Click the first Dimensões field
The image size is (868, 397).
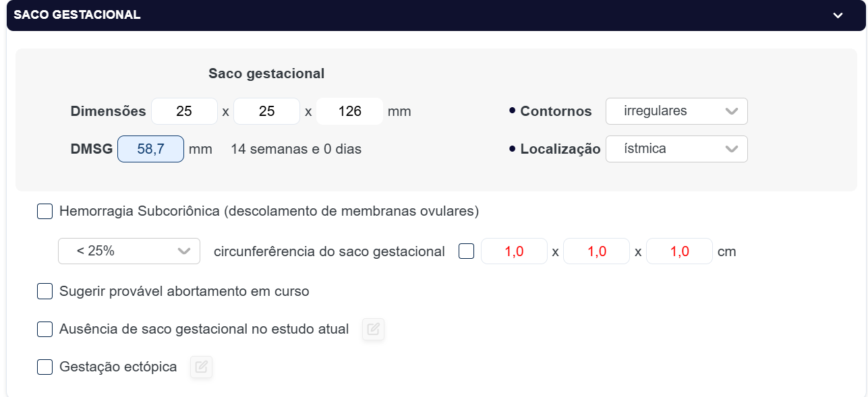click(x=184, y=111)
